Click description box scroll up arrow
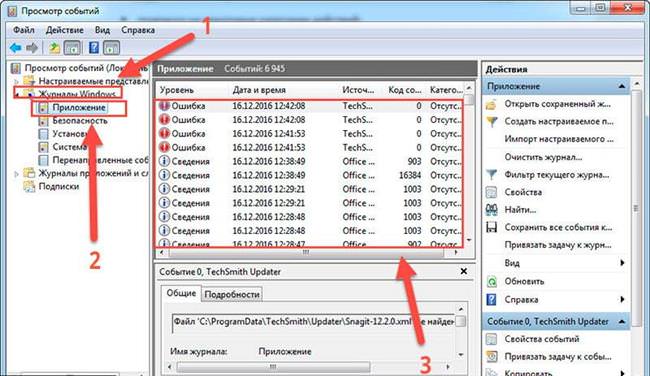 click(x=461, y=310)
